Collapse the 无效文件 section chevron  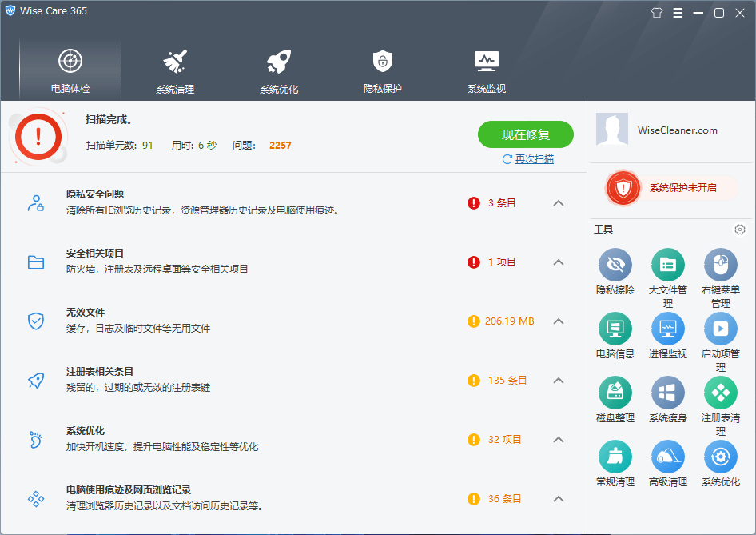click(x=559, y=321)
